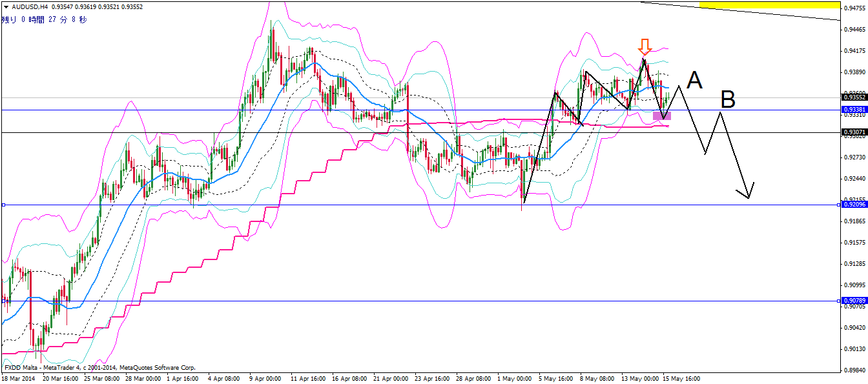Click the 0.91865 price scale label

click(854, 221)
